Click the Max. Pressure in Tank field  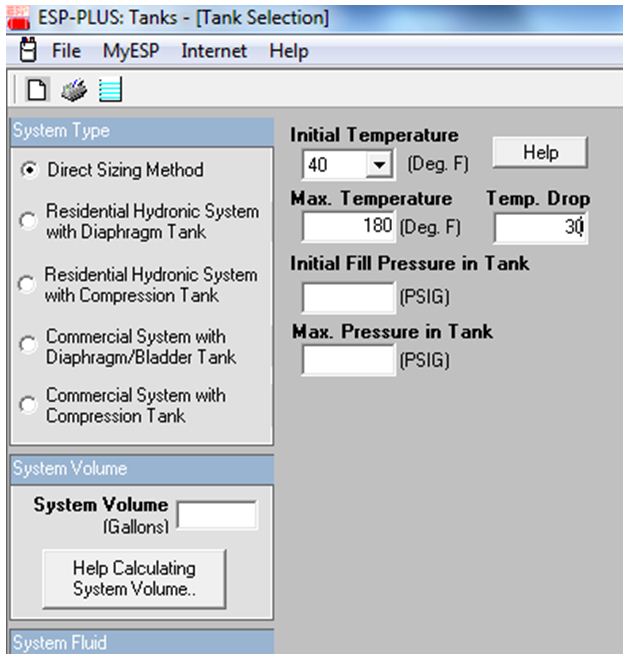(x=349, y=360)
